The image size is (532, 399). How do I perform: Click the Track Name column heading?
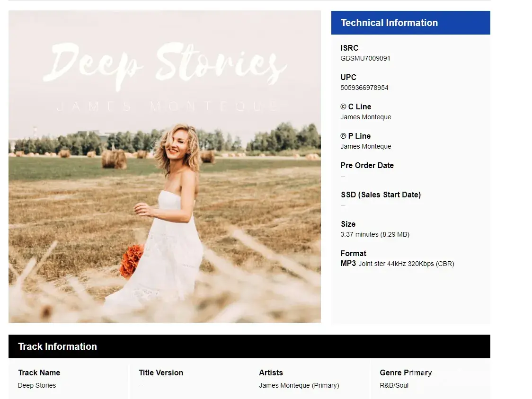(39, 373)
